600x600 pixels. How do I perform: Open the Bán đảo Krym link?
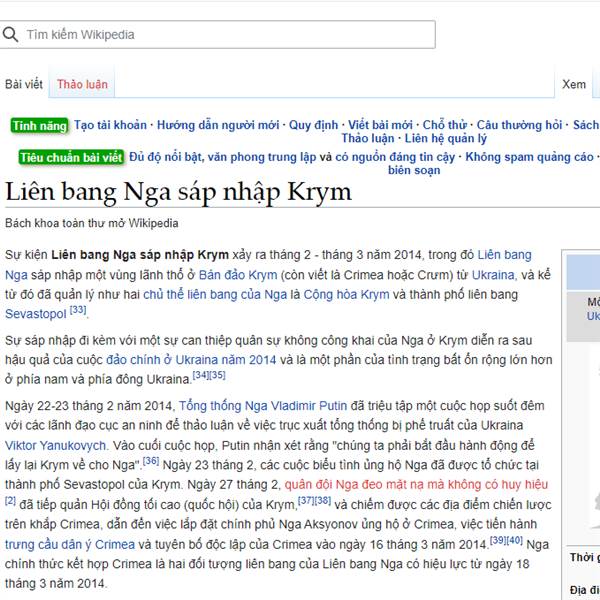pos(238,275)
